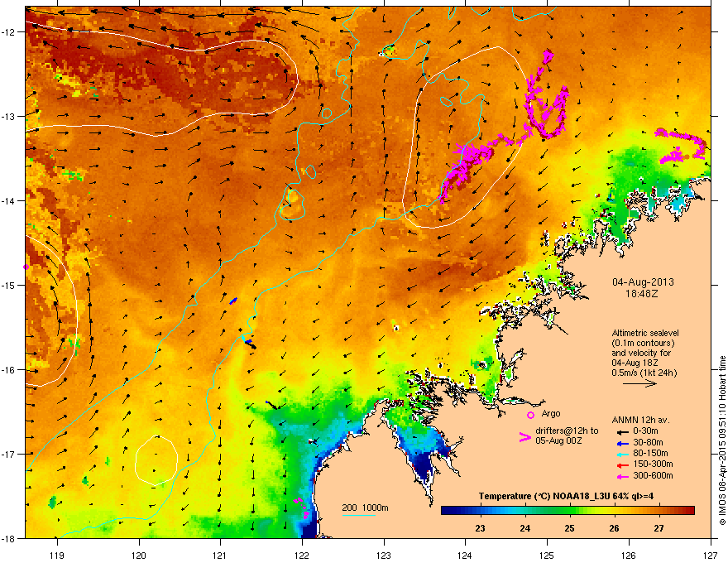Click the date label 04-Aug-2013
The image size is (728, 563).
(643, 282)
